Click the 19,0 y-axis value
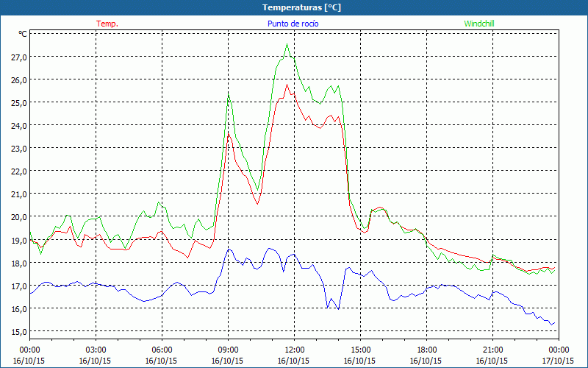The image size is (588, 368). [20, 241]
